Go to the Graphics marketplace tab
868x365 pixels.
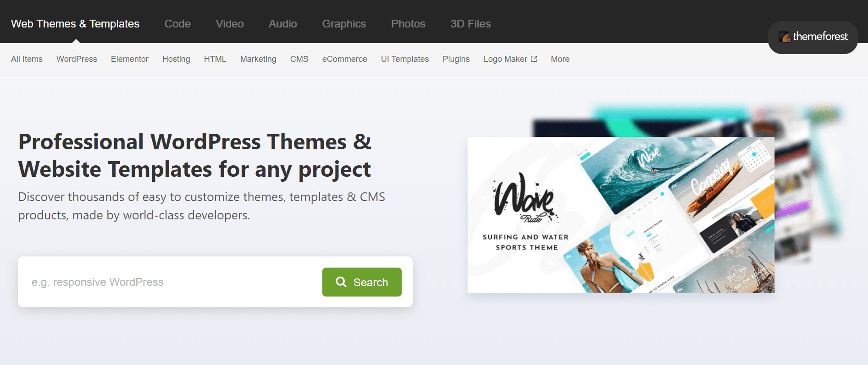344,24
